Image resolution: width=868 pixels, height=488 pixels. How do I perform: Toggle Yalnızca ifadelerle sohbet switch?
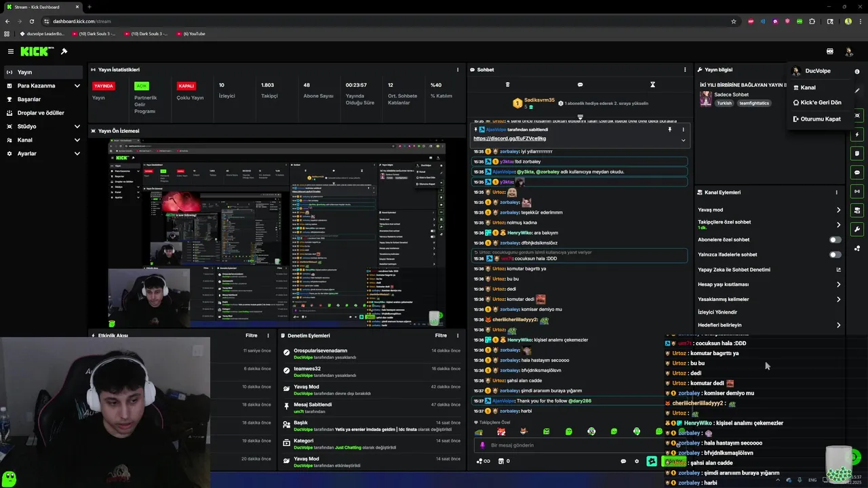pos(835,255)
